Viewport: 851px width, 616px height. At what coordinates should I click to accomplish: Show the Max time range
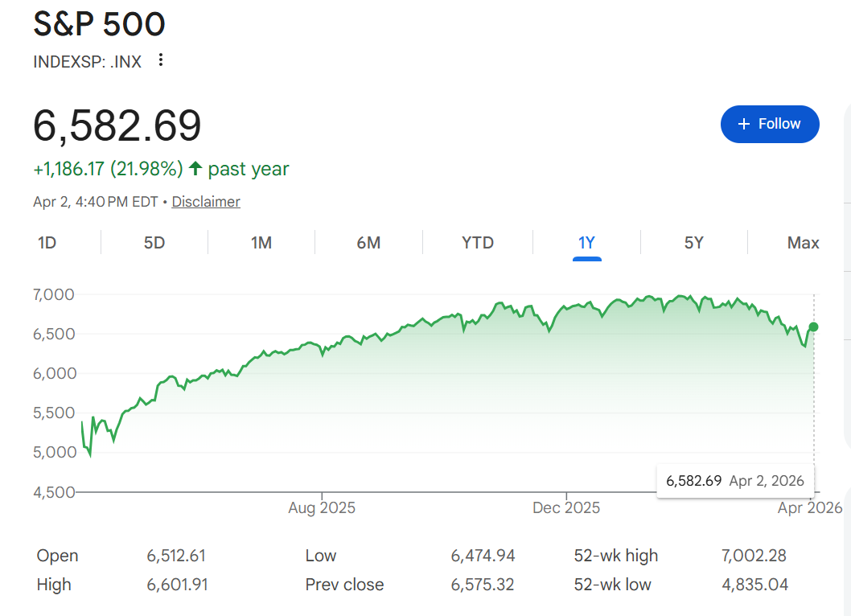point(803,243)
